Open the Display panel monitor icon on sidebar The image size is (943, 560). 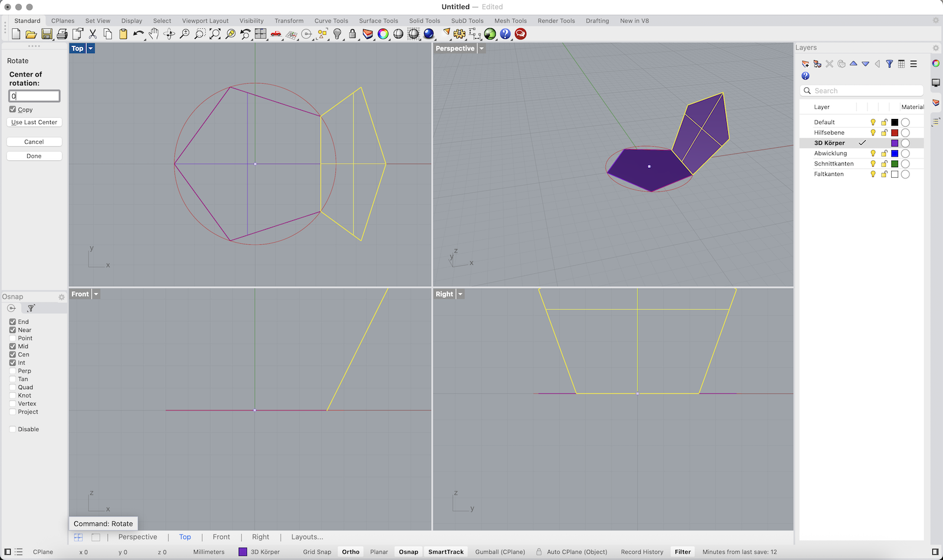pyautogui.click(x=935, y=83)
